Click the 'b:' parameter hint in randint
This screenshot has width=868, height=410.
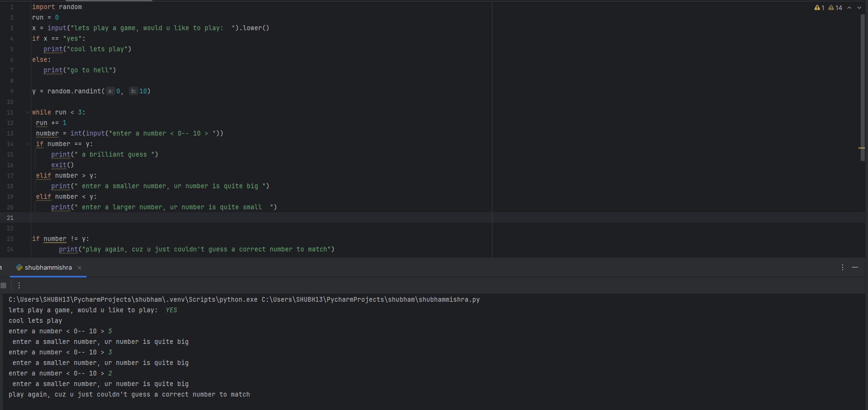click(x=134, y=91)
